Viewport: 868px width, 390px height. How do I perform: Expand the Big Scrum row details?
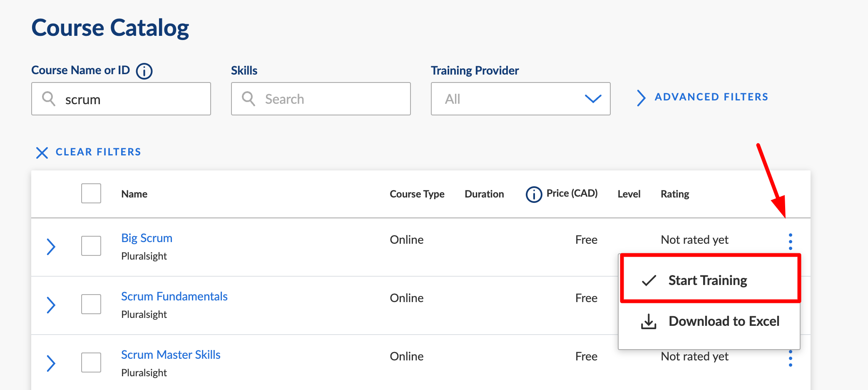tap(51, 247)
